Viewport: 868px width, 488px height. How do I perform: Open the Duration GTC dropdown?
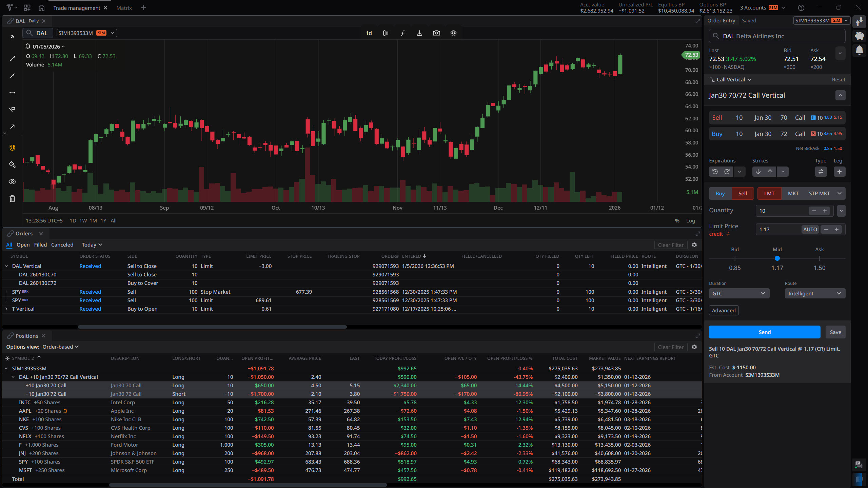[739, 294]
